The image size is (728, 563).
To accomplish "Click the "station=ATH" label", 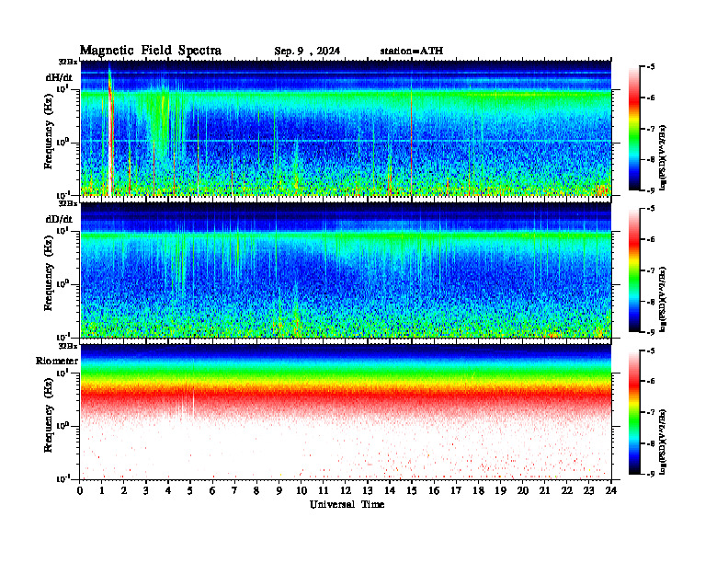I will (x=412, y=52).
